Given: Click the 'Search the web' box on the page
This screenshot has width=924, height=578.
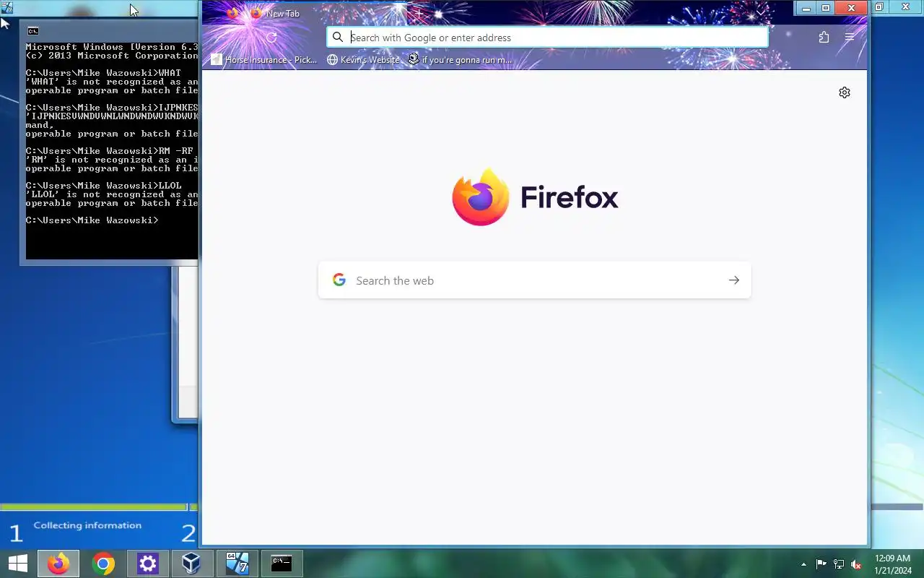Looking at the screenshot, I should pos(534,280).
